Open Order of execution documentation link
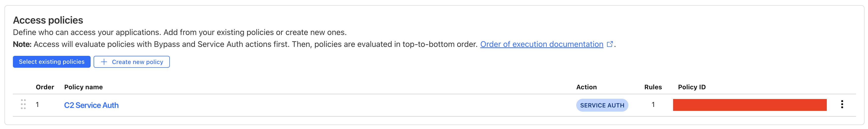The width and height of the screenshot is (868, 129). pos(542,44)
